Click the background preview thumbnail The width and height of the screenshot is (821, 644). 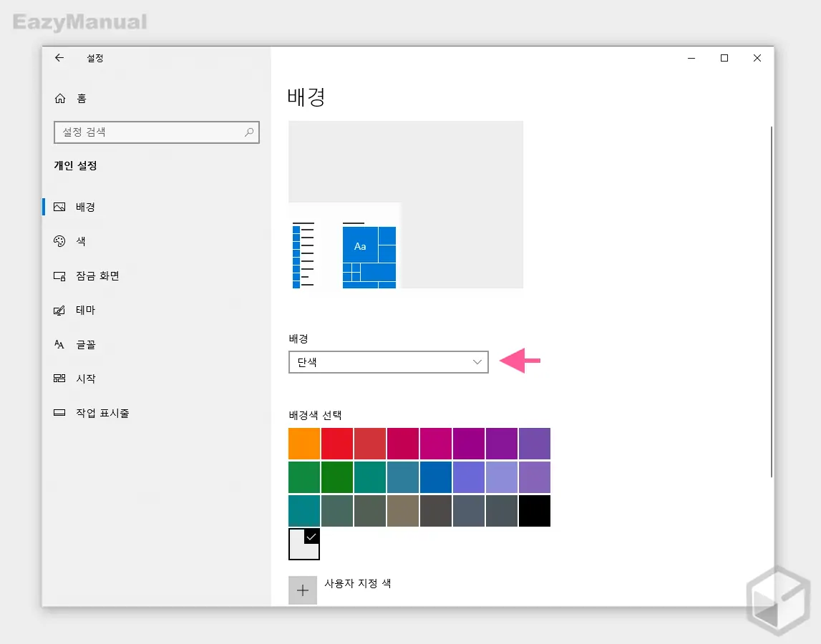406,205
